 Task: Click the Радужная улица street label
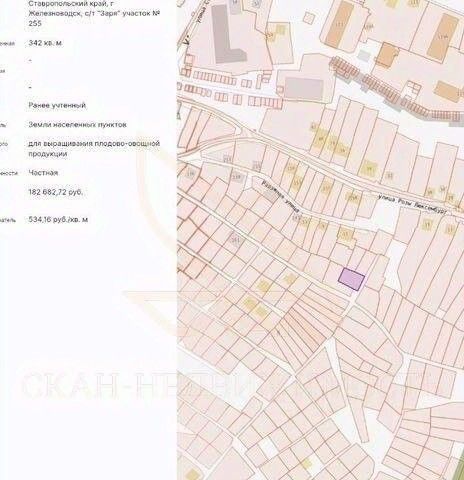point(281,198)
